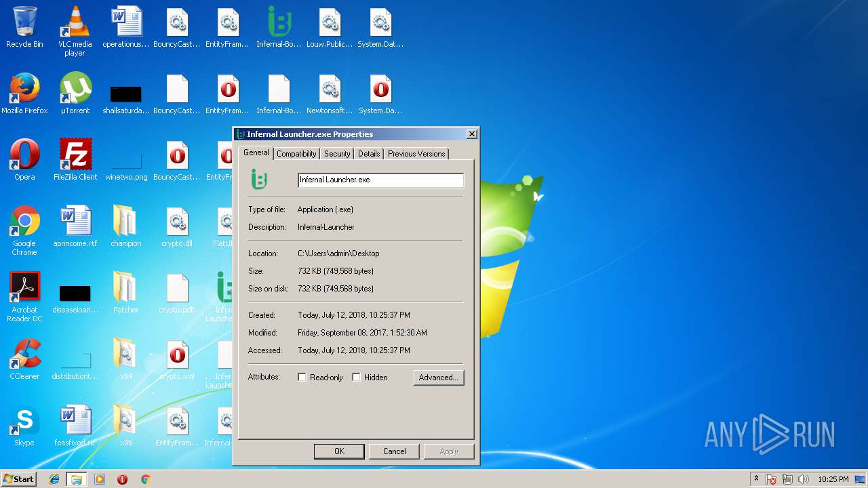Enable the Hidden attribute checkbox
This screenshot has width=868, height=488.
click(356, 378)
